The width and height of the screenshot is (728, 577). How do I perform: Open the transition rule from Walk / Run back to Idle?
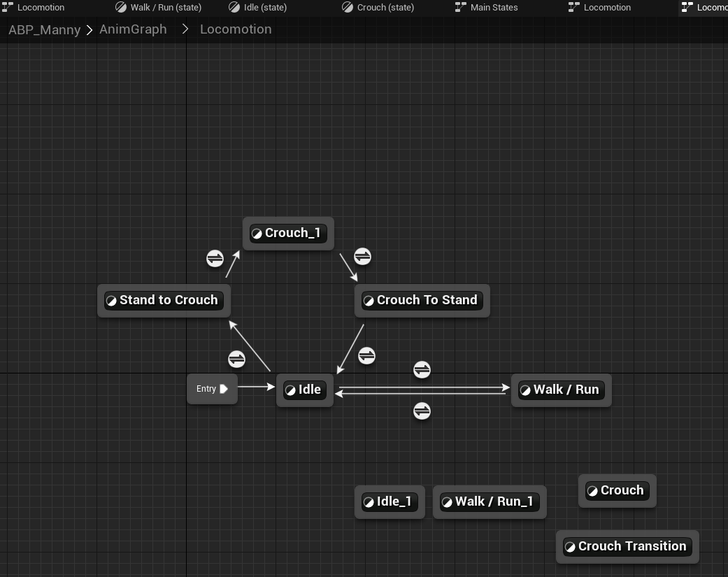pos(422,411)
